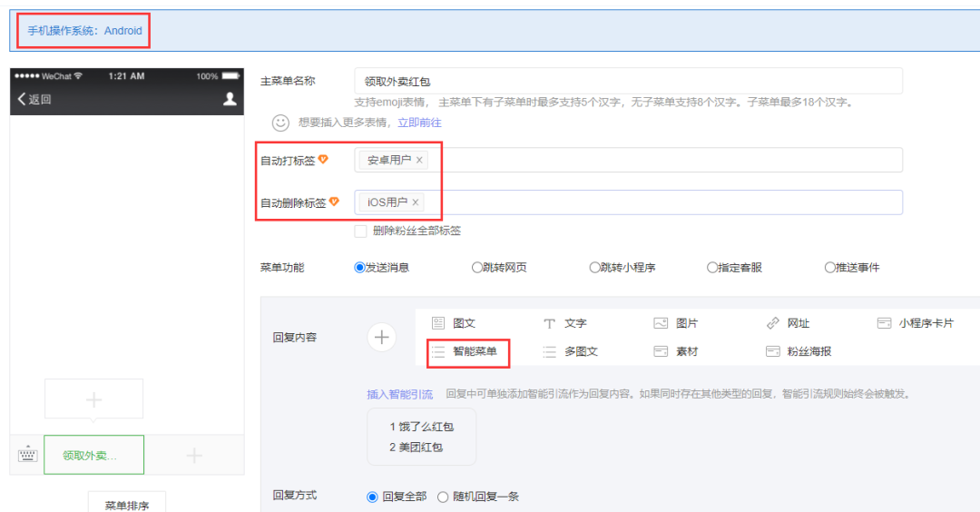Open the 立即前往 link
The image size is (980, 512).
[x=419, y=123]
